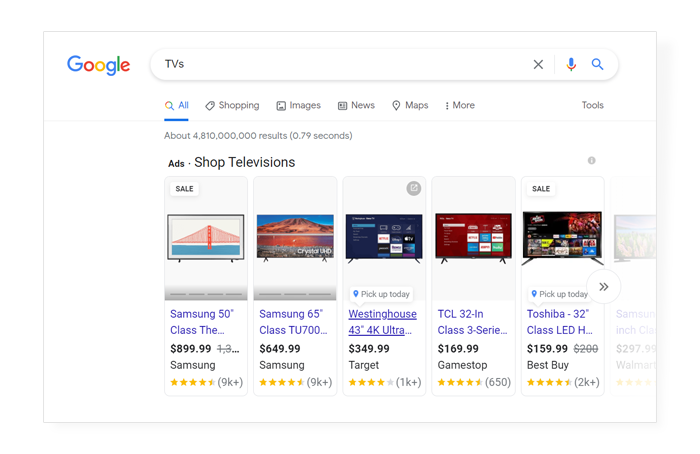Click the Pick up today badge on the Westinghouse card

381,294
